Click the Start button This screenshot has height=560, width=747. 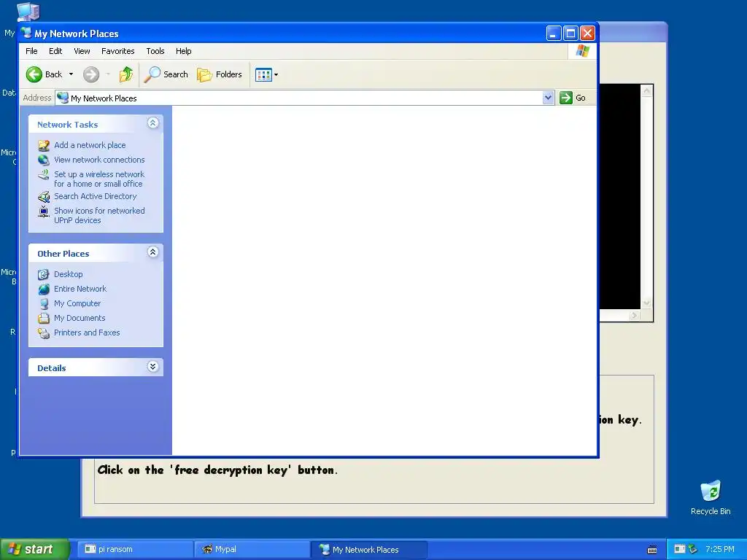coord(34,549)
